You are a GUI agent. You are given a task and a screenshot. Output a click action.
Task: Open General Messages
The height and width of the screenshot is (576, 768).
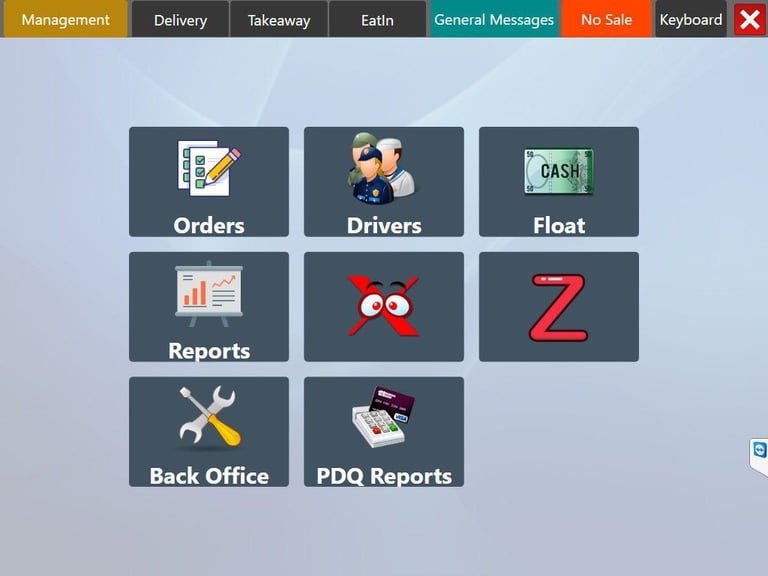point(494,19)
